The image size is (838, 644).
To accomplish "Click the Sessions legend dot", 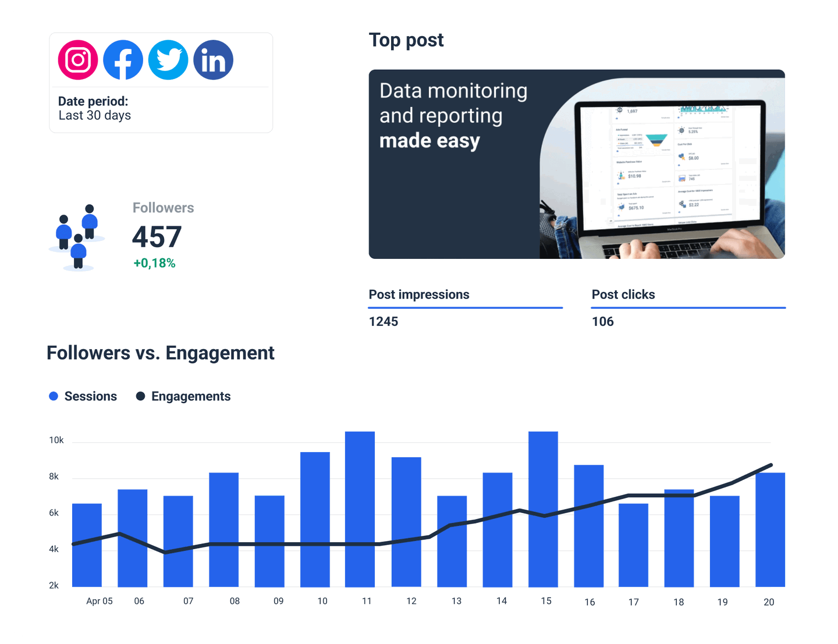I will click(x=54, y=396).
